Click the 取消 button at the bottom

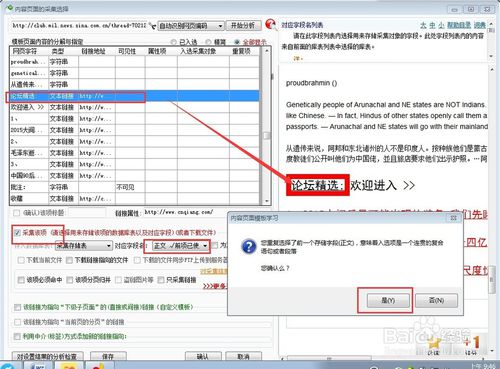(x=244, y=356)
